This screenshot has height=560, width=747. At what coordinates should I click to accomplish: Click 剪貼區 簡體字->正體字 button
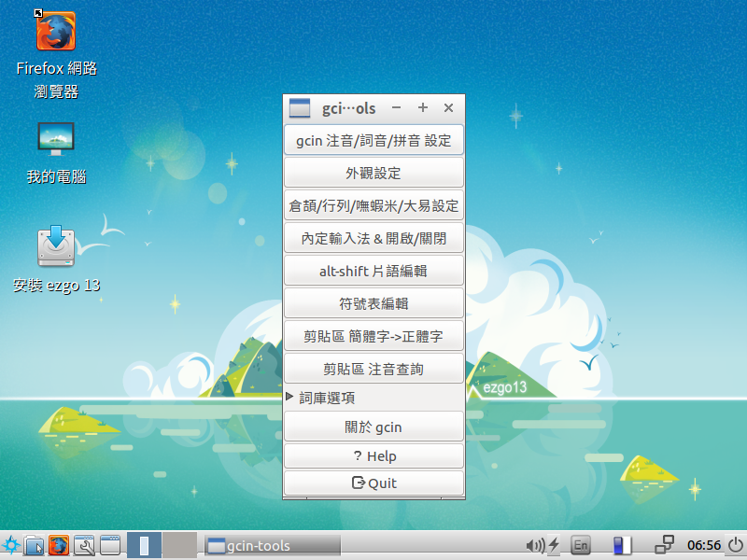373,336
